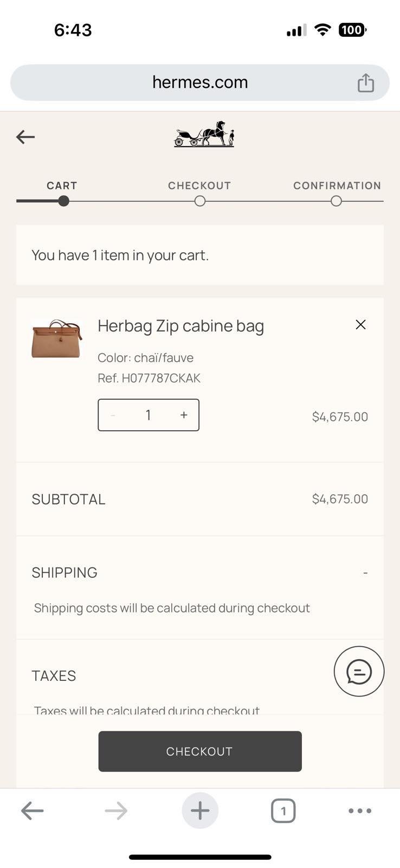400x868 pixels.
Task: Tap the share icon in address bar
Action: coord(366,82)
